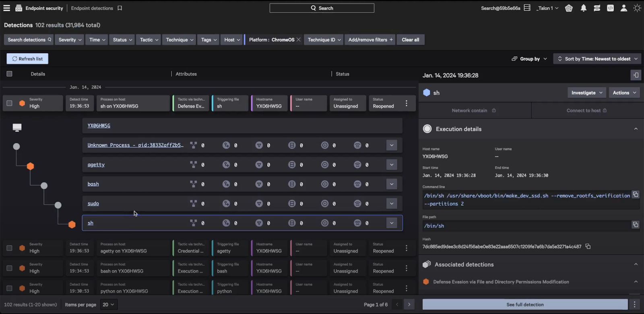Click the top search field
Screen dimensions: 644x314
(x=322, y=8)
